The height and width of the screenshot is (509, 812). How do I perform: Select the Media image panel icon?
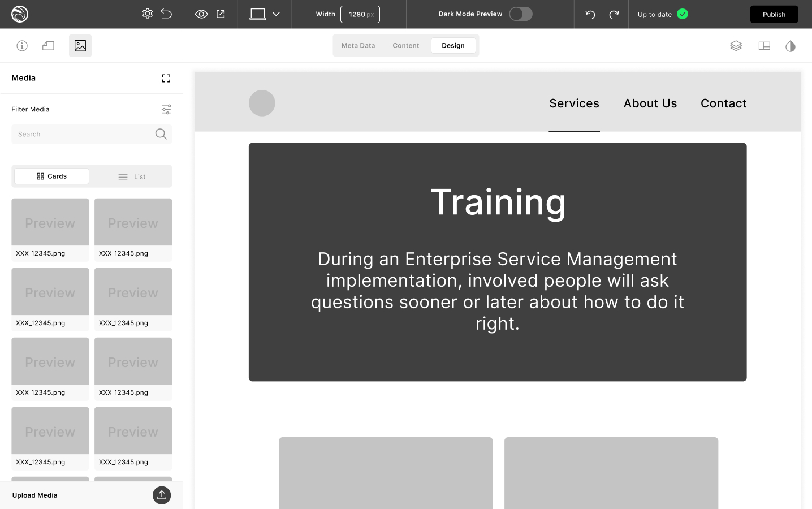coord(80,46)
